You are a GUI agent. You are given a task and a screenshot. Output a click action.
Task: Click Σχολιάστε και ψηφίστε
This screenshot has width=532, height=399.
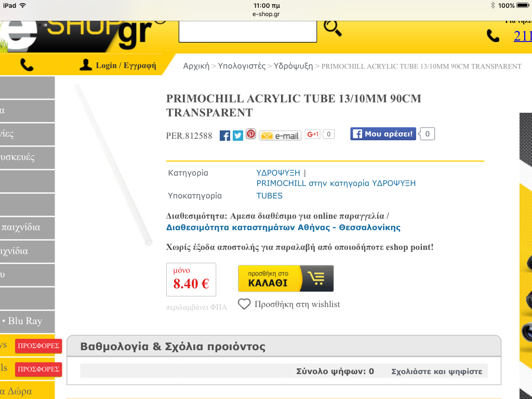click(436, 371)
